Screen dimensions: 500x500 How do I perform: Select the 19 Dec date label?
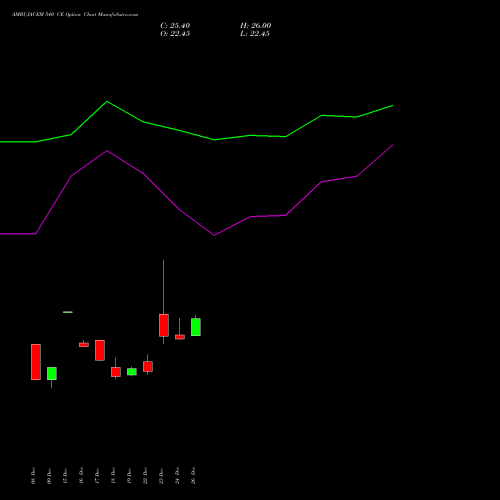[x=129, y=476]
